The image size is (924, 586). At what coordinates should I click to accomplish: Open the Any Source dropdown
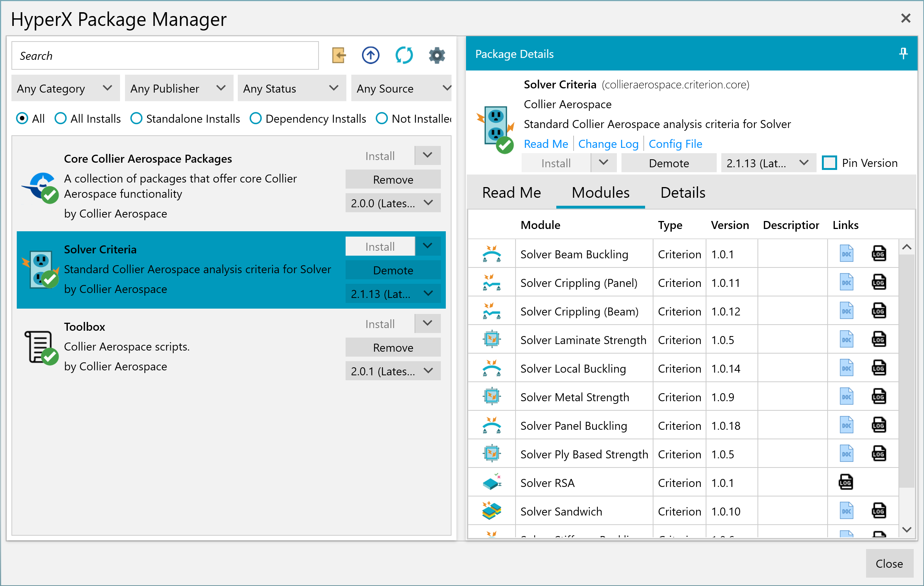click(401, 88)
